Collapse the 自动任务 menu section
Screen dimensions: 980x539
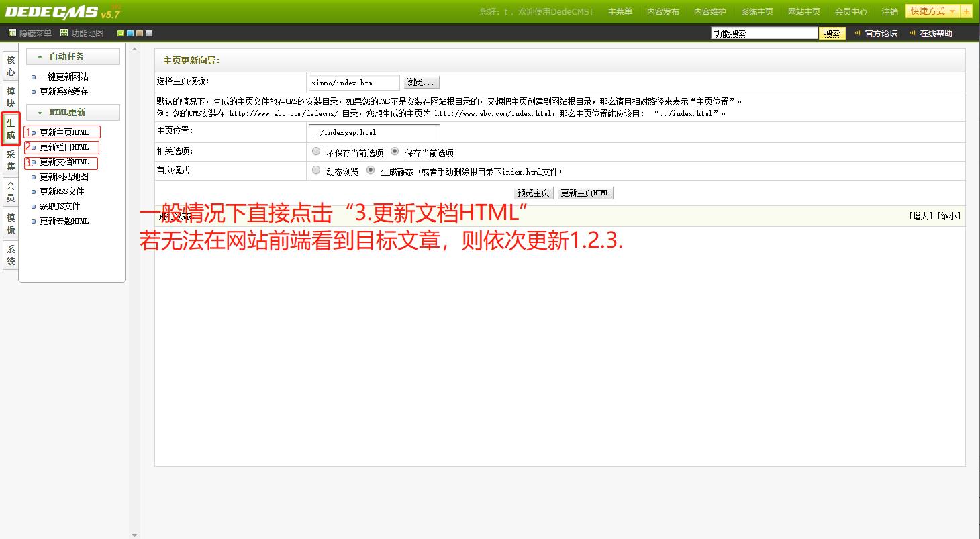pyautogui.click(x=73, y=56)
